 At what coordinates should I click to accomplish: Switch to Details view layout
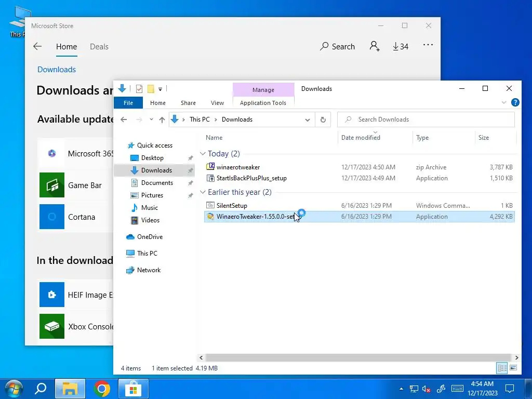point(502,368)
